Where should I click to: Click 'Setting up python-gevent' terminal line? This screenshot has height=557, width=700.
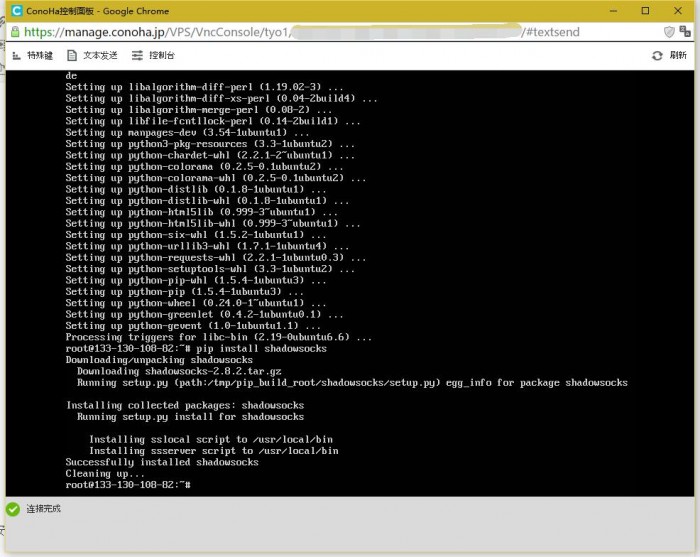click(193, 325)
